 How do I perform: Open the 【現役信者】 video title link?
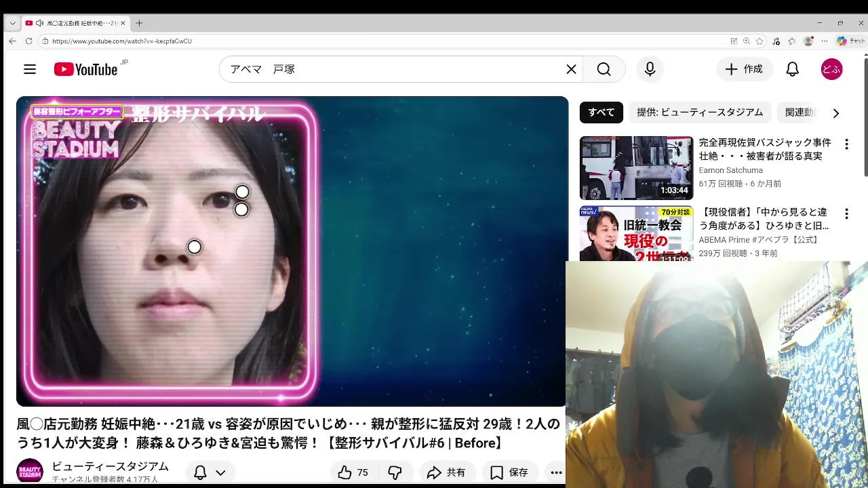tap(764, 219)
